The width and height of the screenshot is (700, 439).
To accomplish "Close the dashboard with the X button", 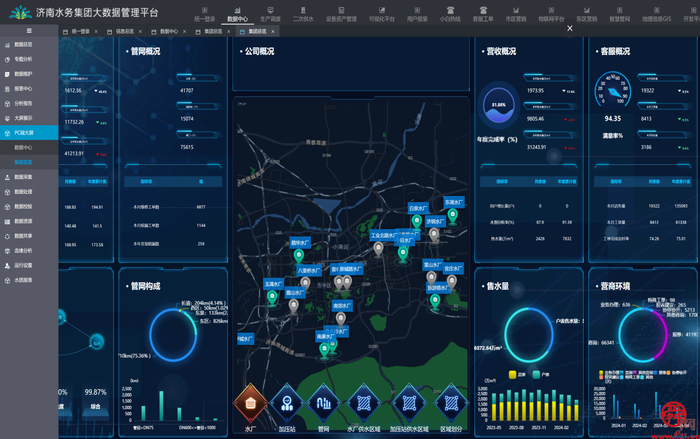I will pos(570,28).
